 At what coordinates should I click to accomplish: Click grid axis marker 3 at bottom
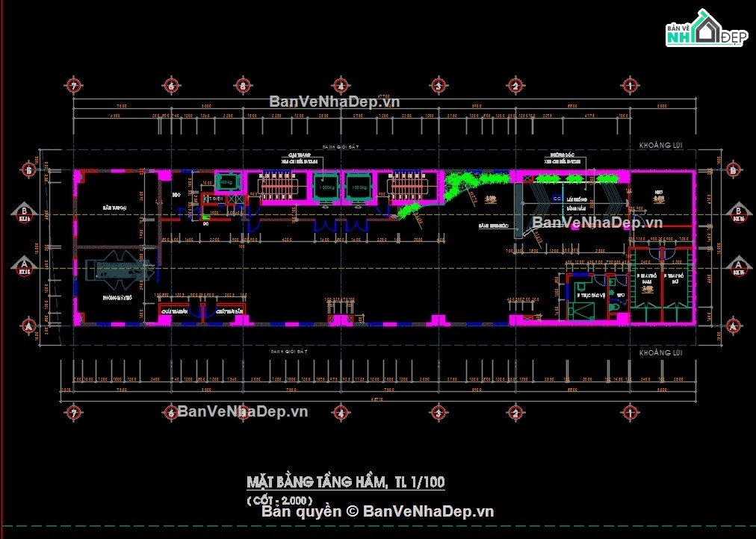pos(439,413)
